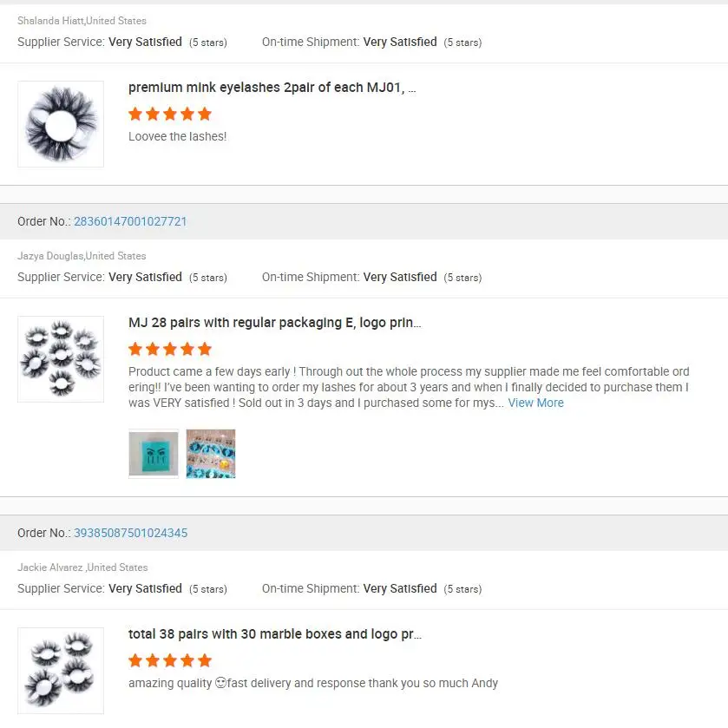Viewport: 728px width, 728px height.
Task: Open premium mink eyelashes 2pair product title
Action: click(272, 88)
